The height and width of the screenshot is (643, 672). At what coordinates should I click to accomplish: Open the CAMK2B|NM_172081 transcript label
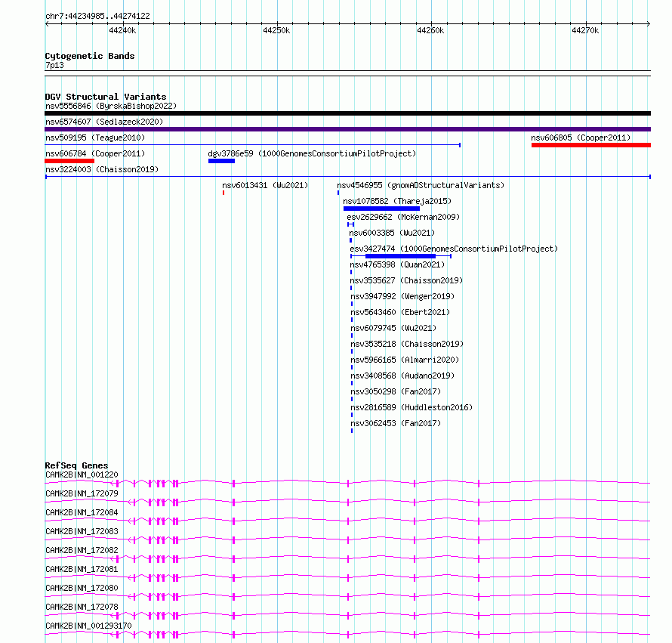pos(82,569)
